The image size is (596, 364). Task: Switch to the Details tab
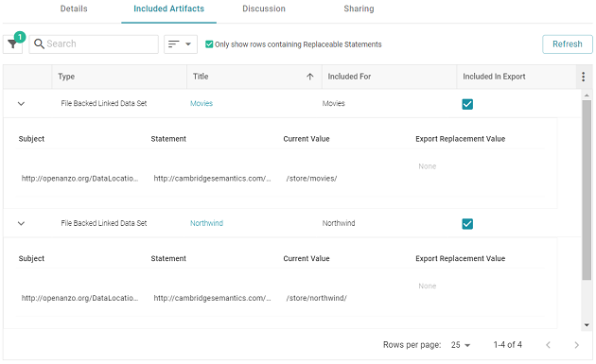point(74,9)
